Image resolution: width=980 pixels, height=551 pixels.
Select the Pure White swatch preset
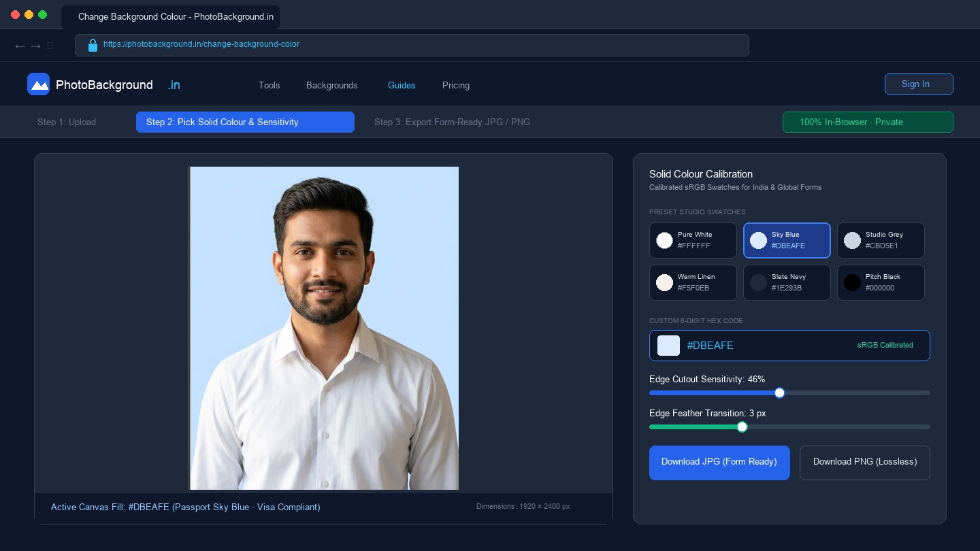click(693, 240)
